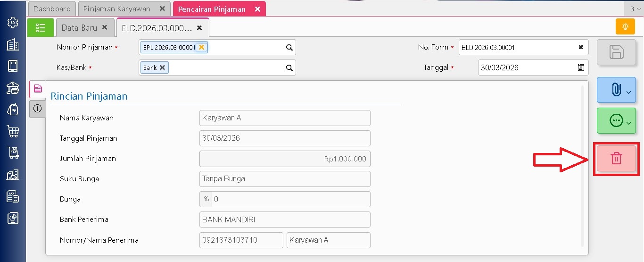This screenshot has width=644, height=262.
Task: Open the Tax calculator icon in sidebar
Action: (x=13, y=196)
